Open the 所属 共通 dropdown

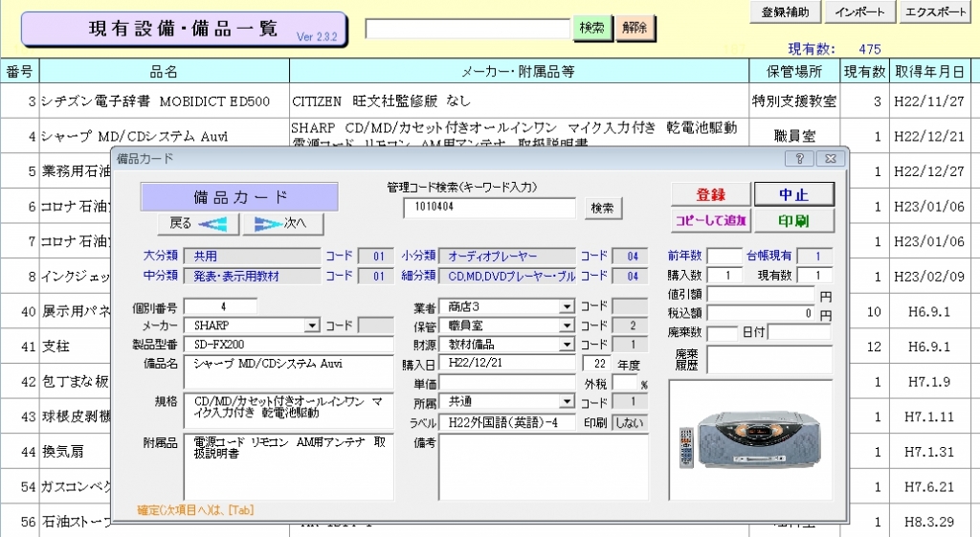[x=568, y=403]
